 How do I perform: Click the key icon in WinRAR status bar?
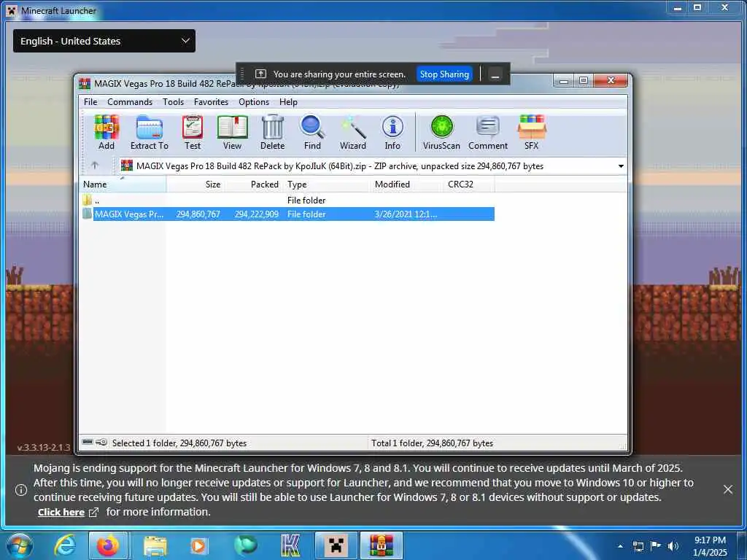(101, 443)
